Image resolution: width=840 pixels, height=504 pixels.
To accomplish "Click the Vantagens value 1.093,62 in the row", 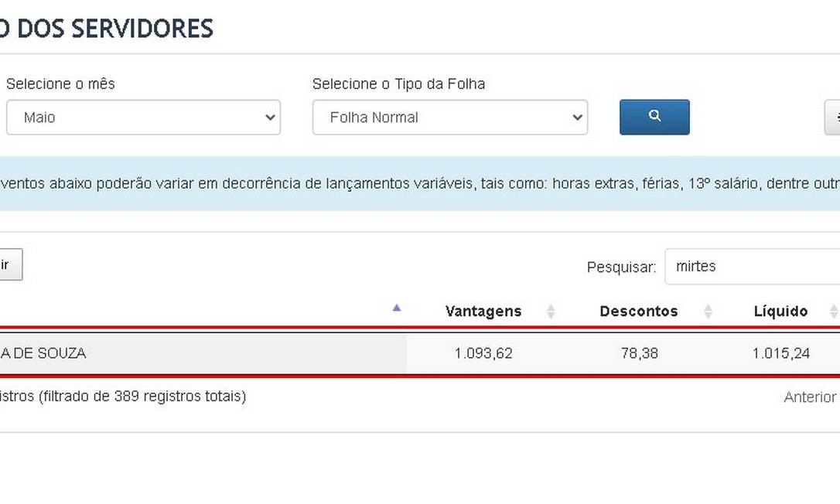I will [483, 353].
